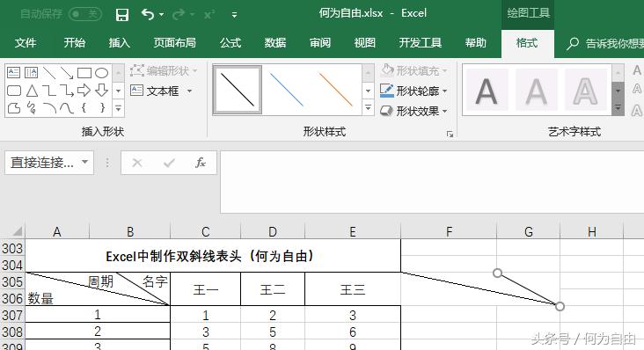This screenshot has height=350, width=644.
Task: Open the Name Box dropdown arrow
Action: pyautogui.click(x=84, y=162)
